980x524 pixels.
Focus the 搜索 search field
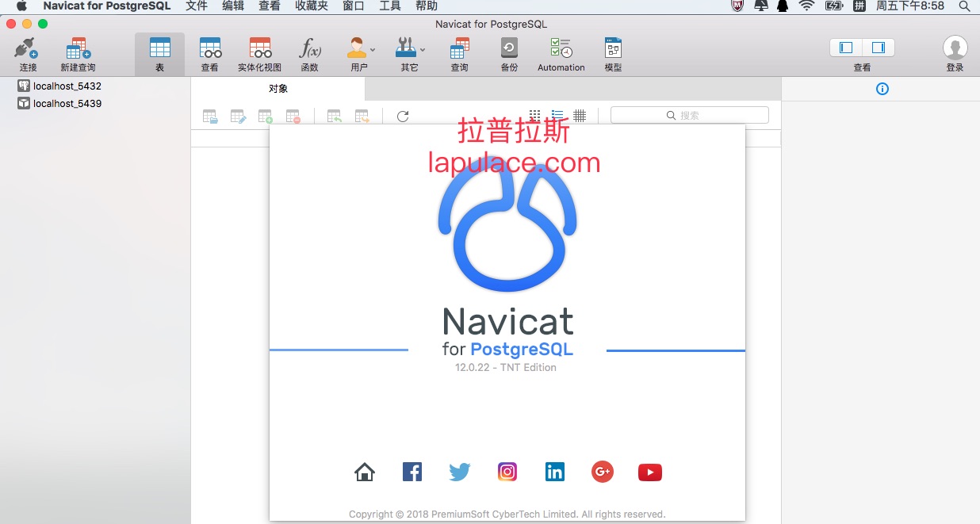coord(690,115)
